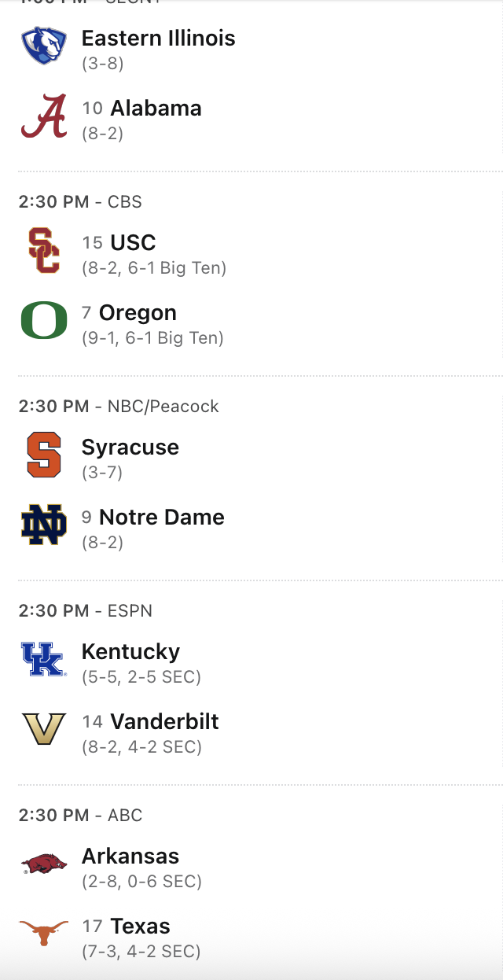This screenshot has height=980, width=503.
Task: Click the Eastern Illinois panther logo
Action: [44, 46]
